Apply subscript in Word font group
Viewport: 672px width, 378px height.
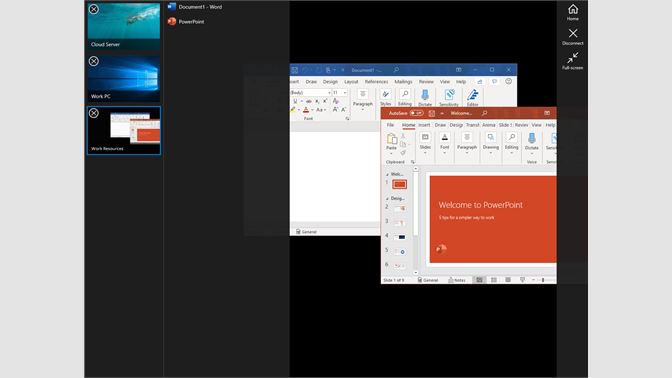point(317,101)
